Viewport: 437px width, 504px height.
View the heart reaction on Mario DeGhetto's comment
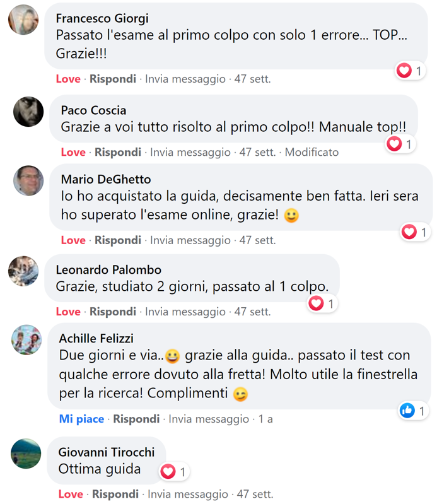[x=415, y=231]
